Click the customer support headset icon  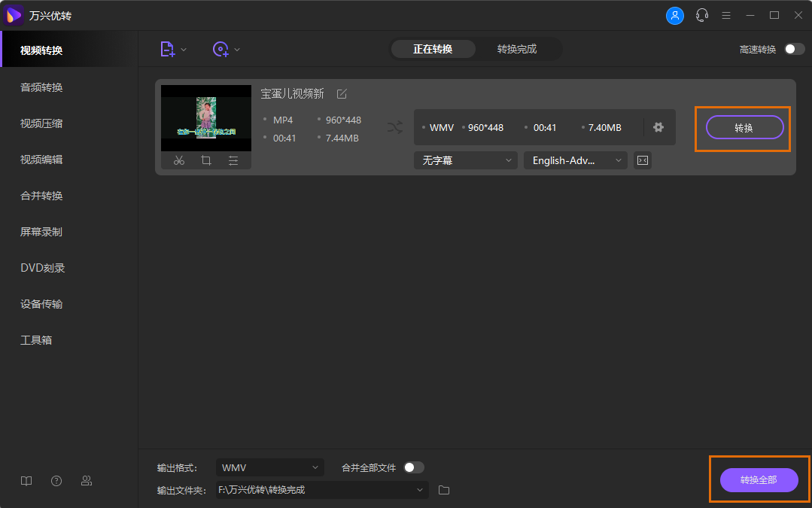(x=702, y=15)
